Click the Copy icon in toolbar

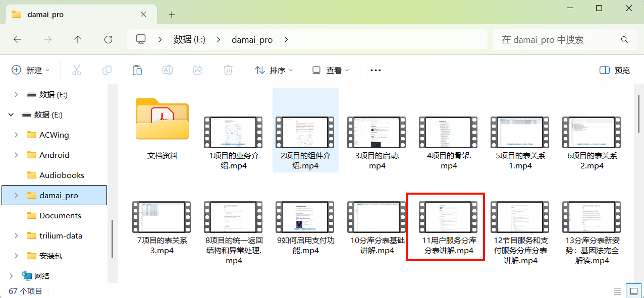107,70
